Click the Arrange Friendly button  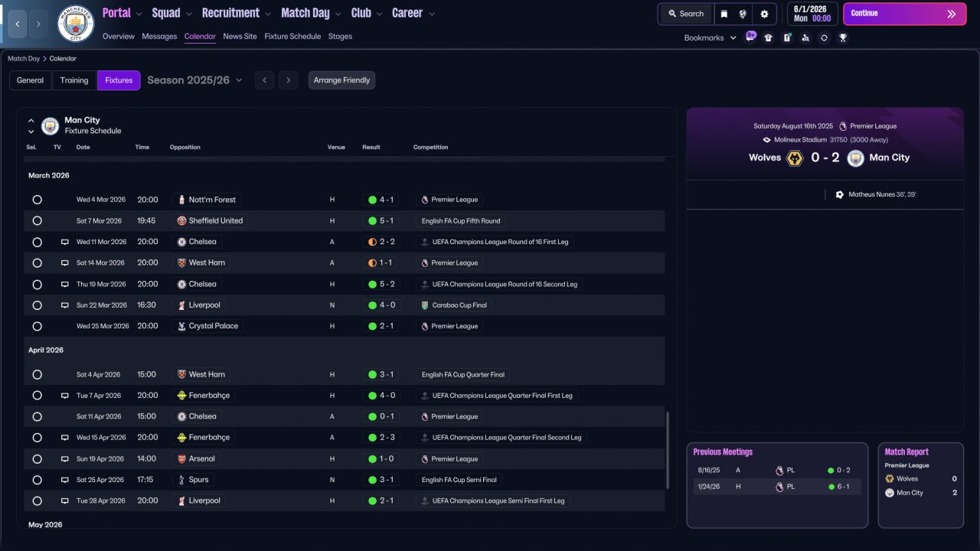[x=341, y=80]
